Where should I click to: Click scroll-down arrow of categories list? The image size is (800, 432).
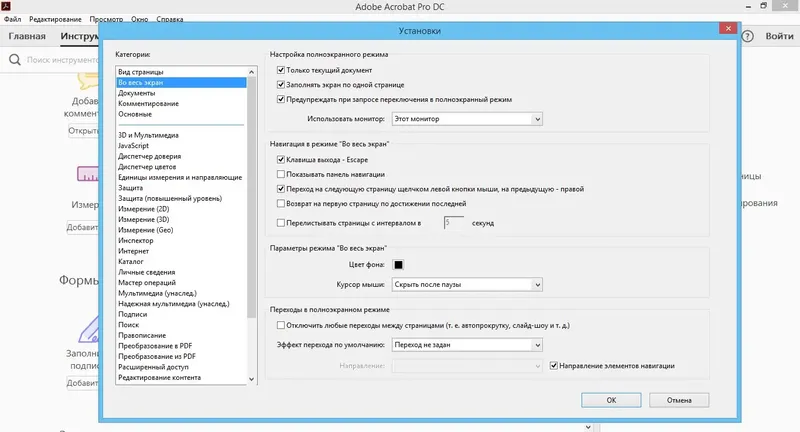(251, 379)
